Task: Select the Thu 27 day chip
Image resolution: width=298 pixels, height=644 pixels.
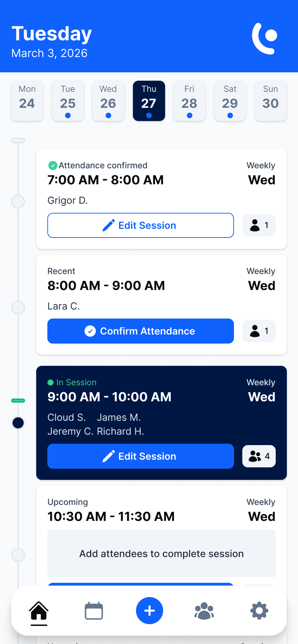Action: click(x=149, y=101)
